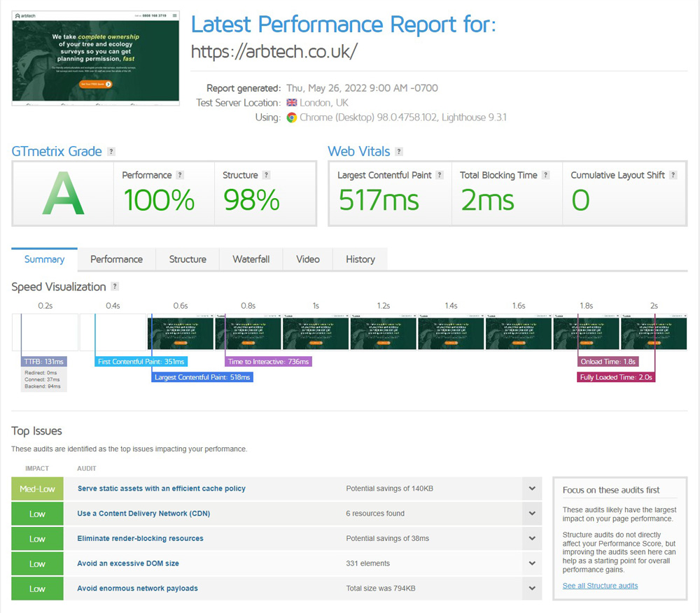Screen dimensions: 700x613
Task: Click the Largest Contentful Paint help icon
Action: pyautogui.click(x=440, y=175)
